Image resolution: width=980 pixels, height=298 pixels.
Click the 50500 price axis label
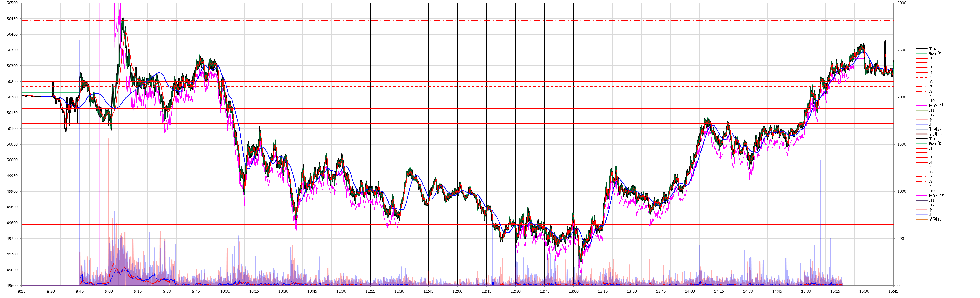coord(12,3)
